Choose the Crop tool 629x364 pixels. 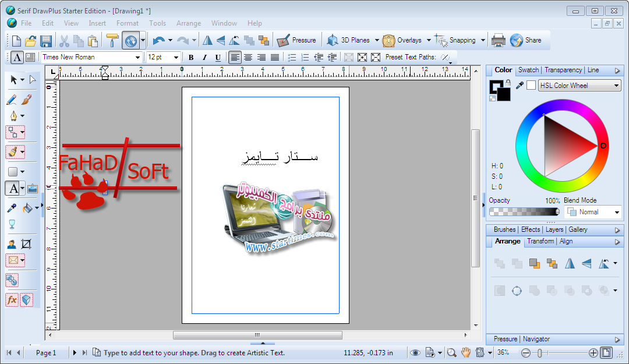(26, 244)
